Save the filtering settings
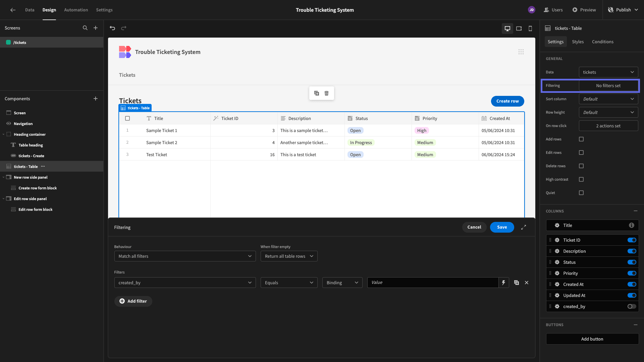Screen dimensions: 644x362 [502, 227]
